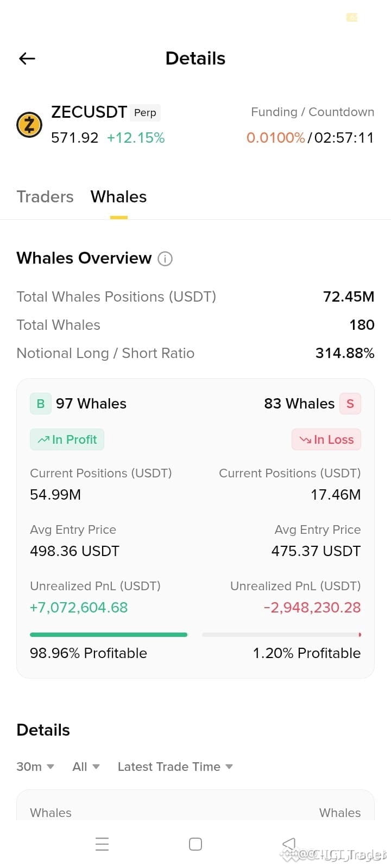391x868 pixels.
Task: Tap the funding rate 0.0100% value
Action: tap(276, 138)
